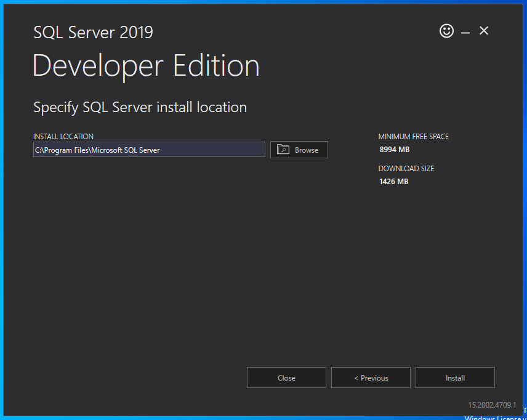Click the version number 15.2002.4709.1
527x420 pixels.
point(492,405)
